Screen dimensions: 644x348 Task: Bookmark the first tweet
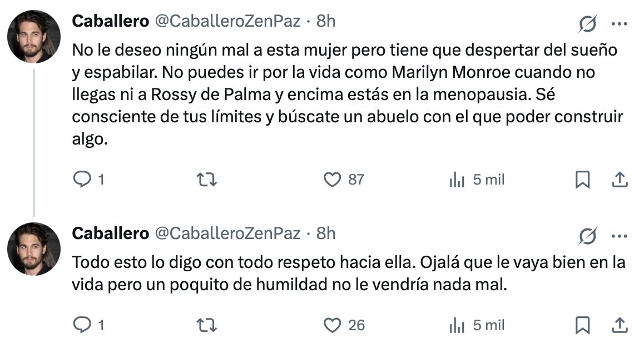tap(582, 180)
